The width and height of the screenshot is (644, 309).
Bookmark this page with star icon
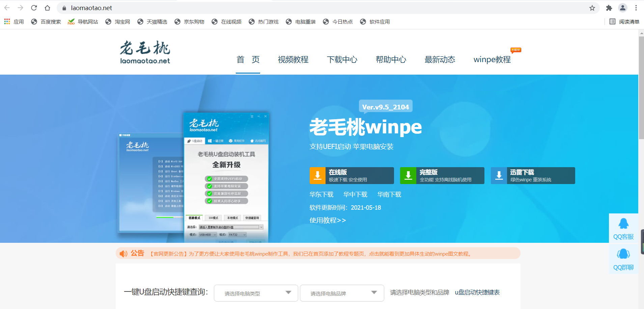coord(592,8)
